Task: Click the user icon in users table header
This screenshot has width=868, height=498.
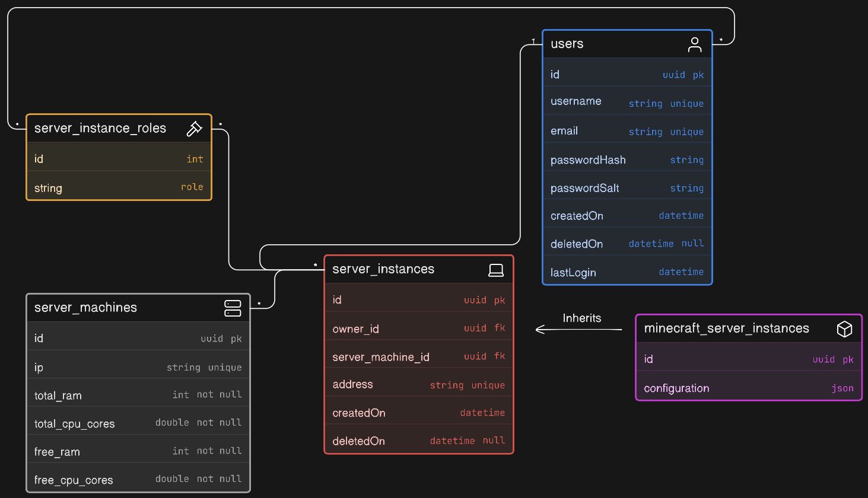Action: click(x=695, y=44)
